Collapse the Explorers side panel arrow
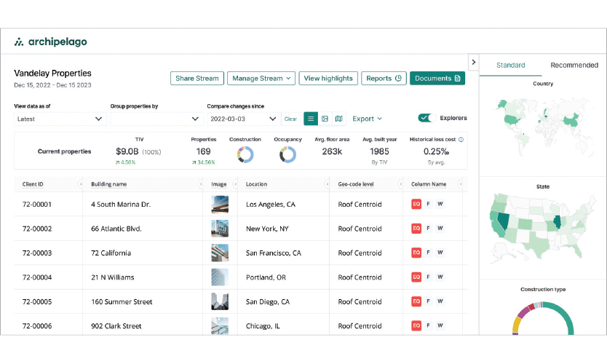 pyautogui.click(x=473, y=62)
